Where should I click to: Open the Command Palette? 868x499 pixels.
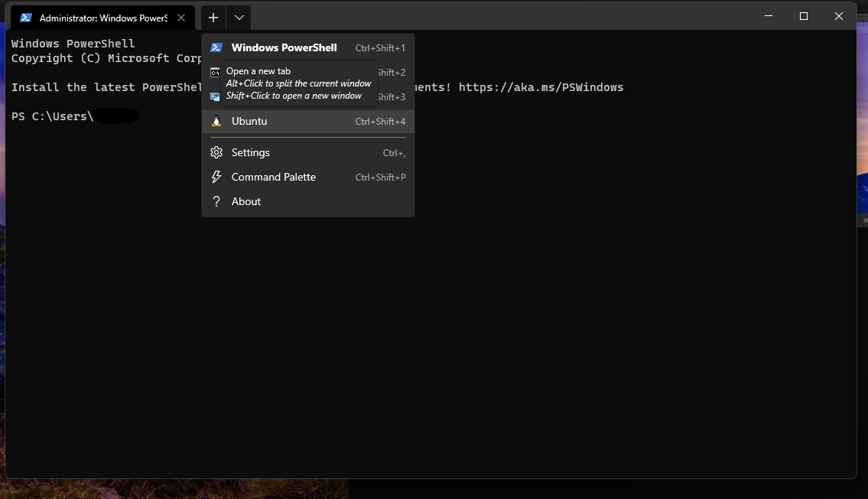pyautogui.click(x=308, y=178)
